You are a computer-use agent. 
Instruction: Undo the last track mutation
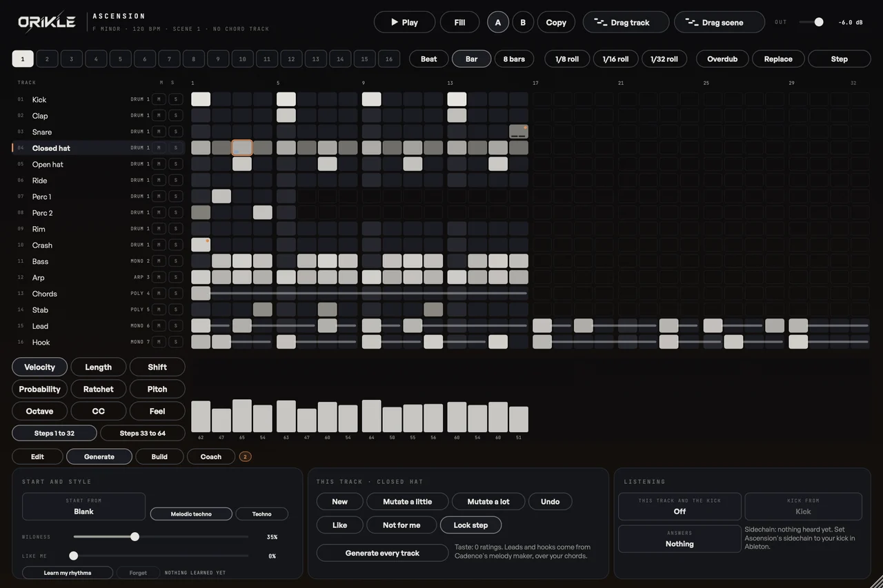point(550,501)
